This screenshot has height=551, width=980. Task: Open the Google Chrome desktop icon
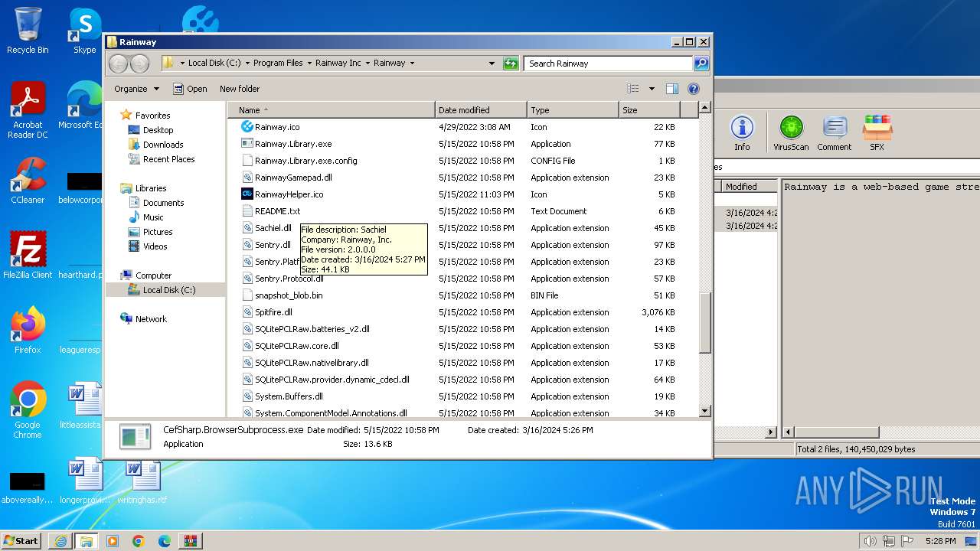tap(28, 410)
